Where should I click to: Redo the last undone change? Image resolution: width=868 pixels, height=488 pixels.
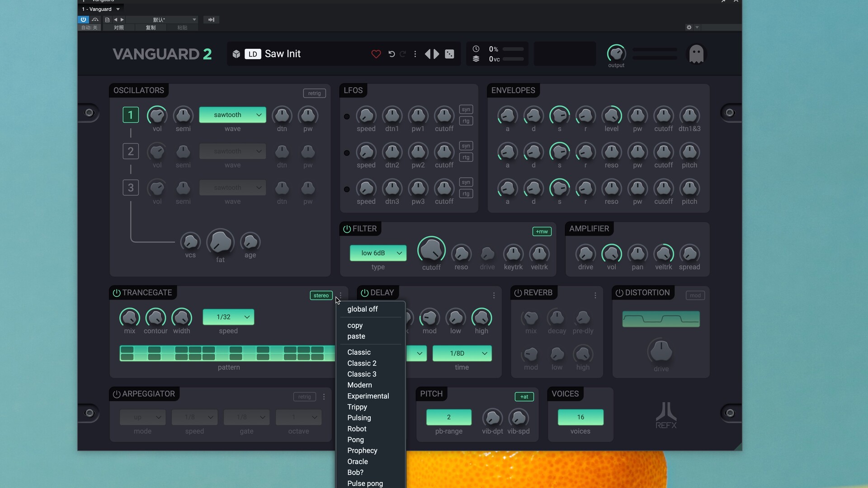403,54
